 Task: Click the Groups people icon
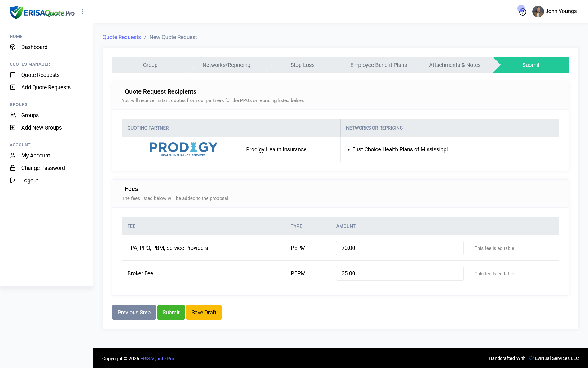pos(13,115)
